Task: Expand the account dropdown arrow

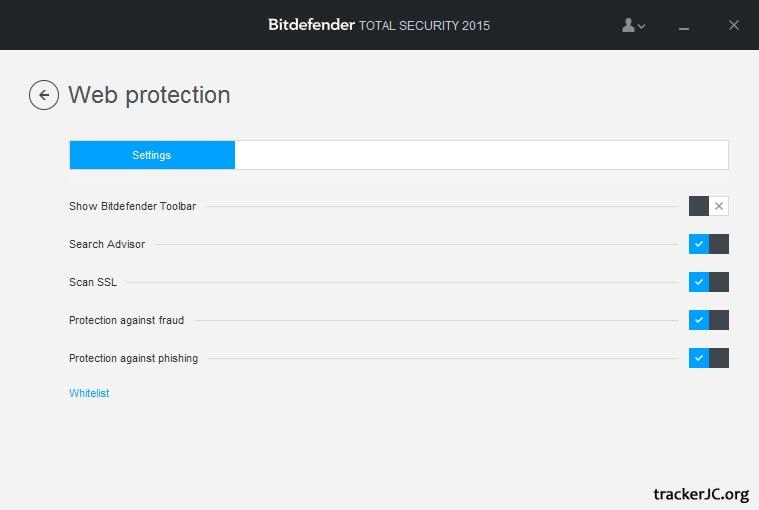Action: click(642, 26)
